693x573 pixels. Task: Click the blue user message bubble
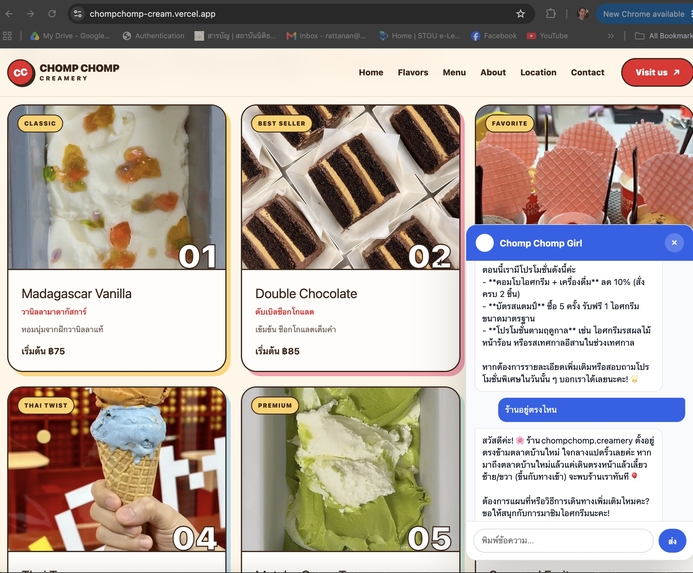(591, 410)
